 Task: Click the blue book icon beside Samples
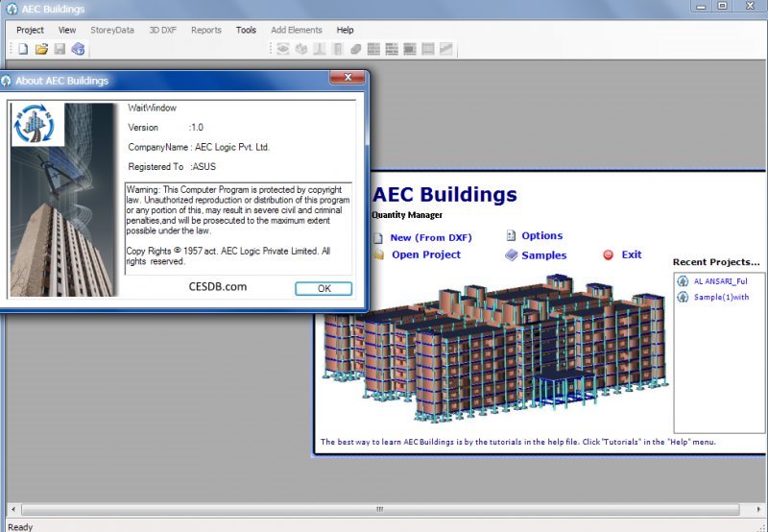pos(512,254)
